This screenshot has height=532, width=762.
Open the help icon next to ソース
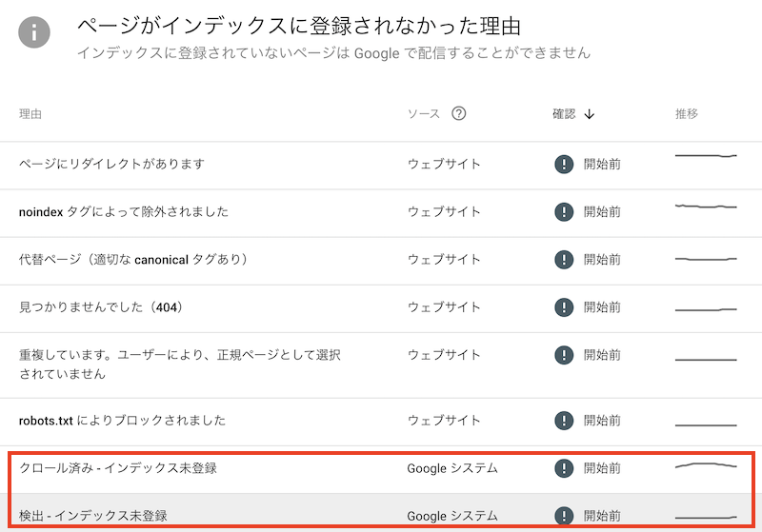point(459,114)
